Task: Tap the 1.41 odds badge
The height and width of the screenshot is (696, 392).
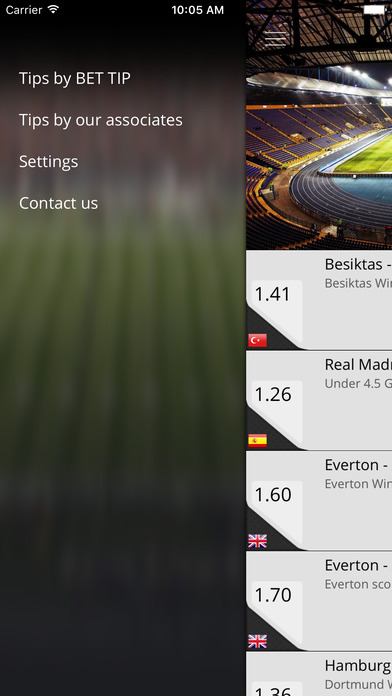Action: click(x=273, y=294)
